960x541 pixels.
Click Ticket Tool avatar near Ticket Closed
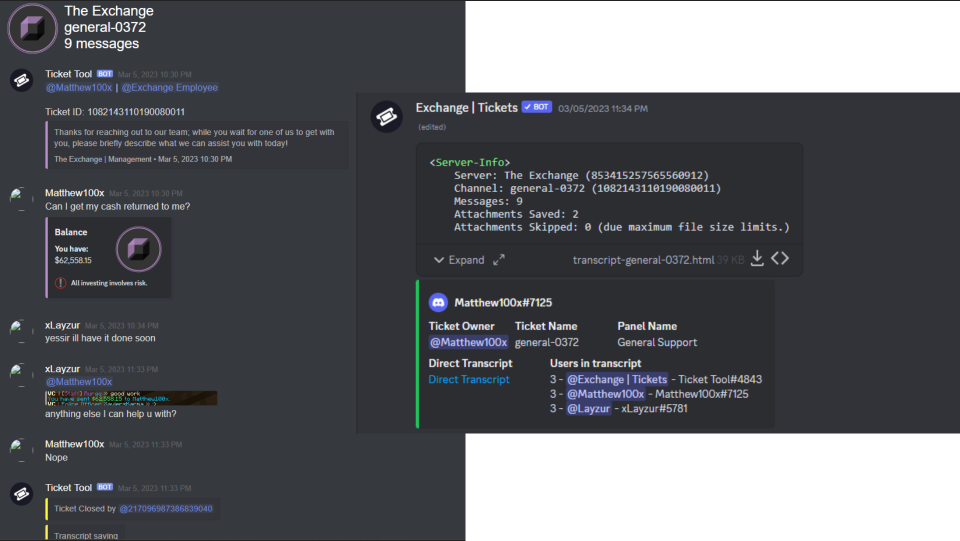pos(21,494)
